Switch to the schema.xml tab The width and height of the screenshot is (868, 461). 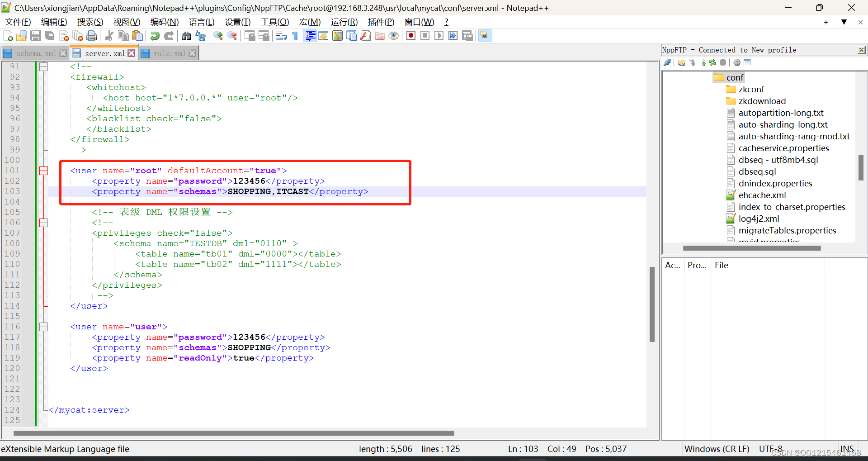coord(36,53)
